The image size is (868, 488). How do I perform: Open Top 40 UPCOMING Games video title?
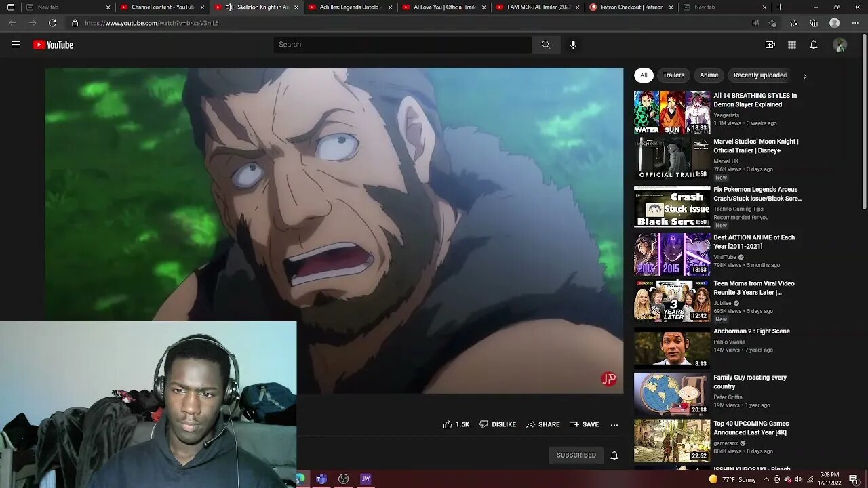(x=751, y=428)
